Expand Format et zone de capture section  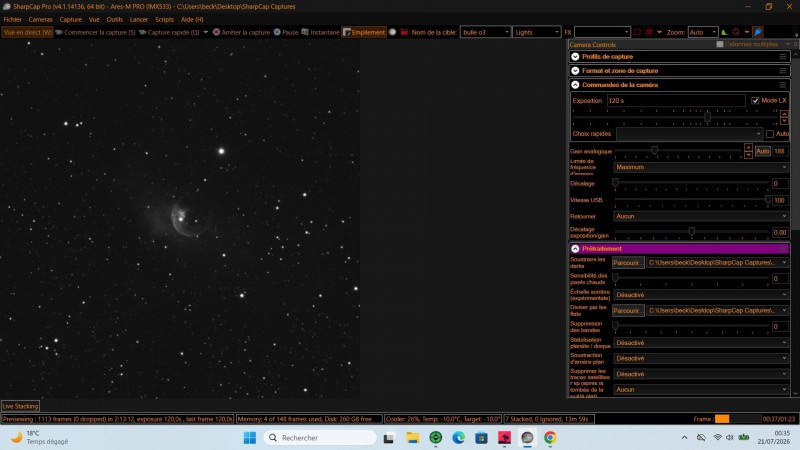coord(576,71)
